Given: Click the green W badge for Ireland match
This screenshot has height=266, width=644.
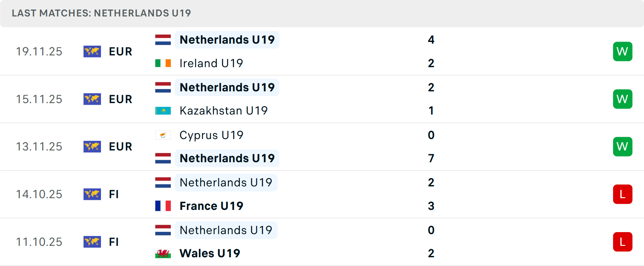Looking at the screenshot, I should [x=623, y=51].
